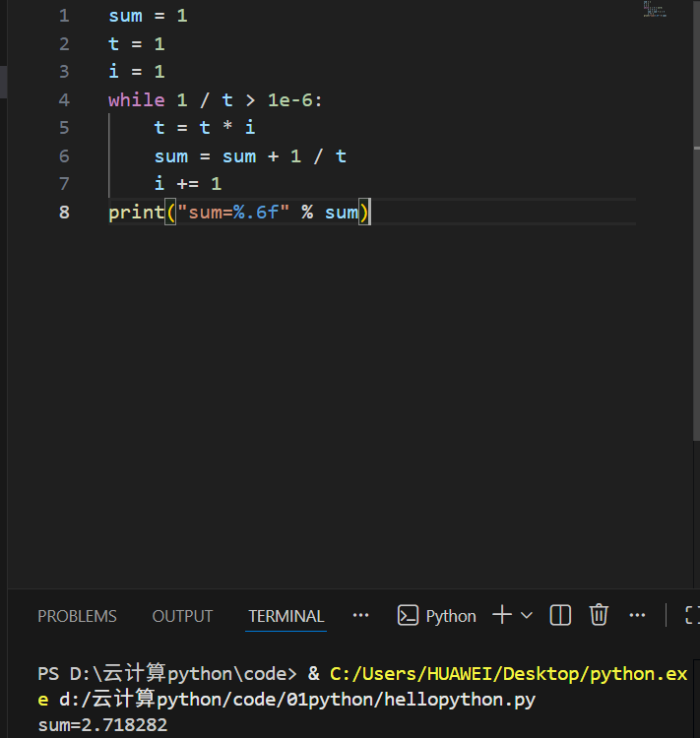The height and width of the screenshot is (738, 700).
Task: Select the TERMINAL tab
Action: coord(286,616)
